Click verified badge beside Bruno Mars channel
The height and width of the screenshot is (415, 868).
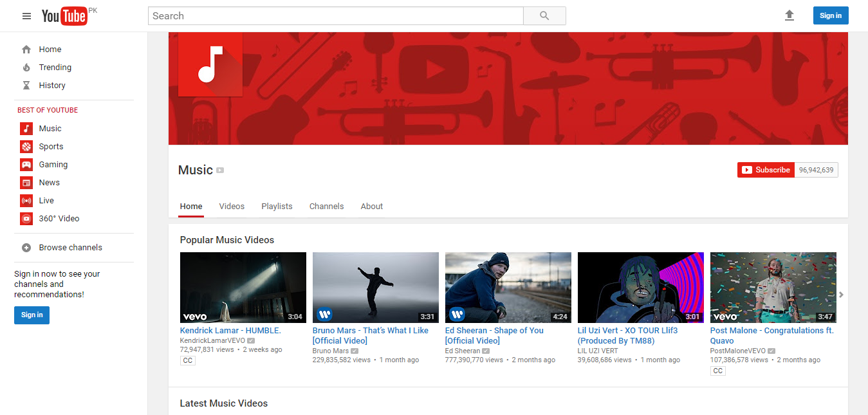coord(355,351)
